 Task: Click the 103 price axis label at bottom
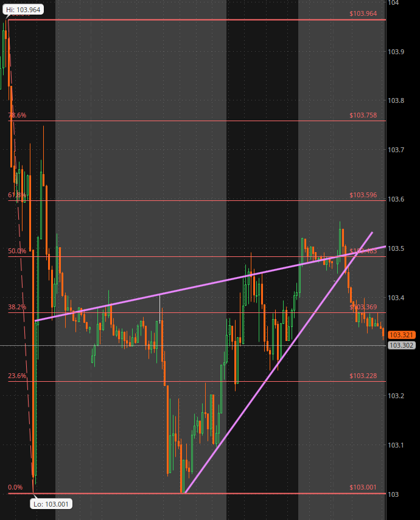click(393, 494)
